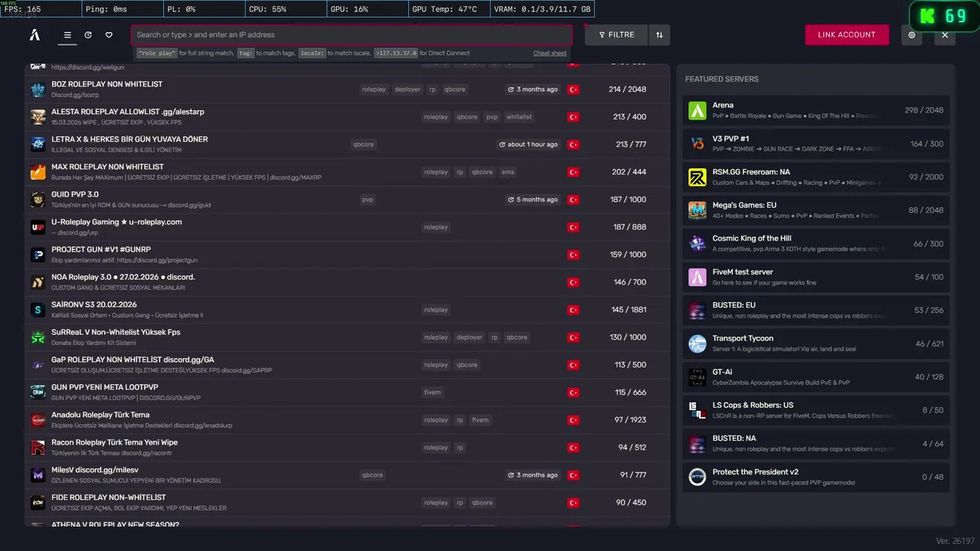Select 'fivem' tag on GUN PVP YENİ META row
Viewport: 980px width, 551px height.
click(x=433, y=393)
